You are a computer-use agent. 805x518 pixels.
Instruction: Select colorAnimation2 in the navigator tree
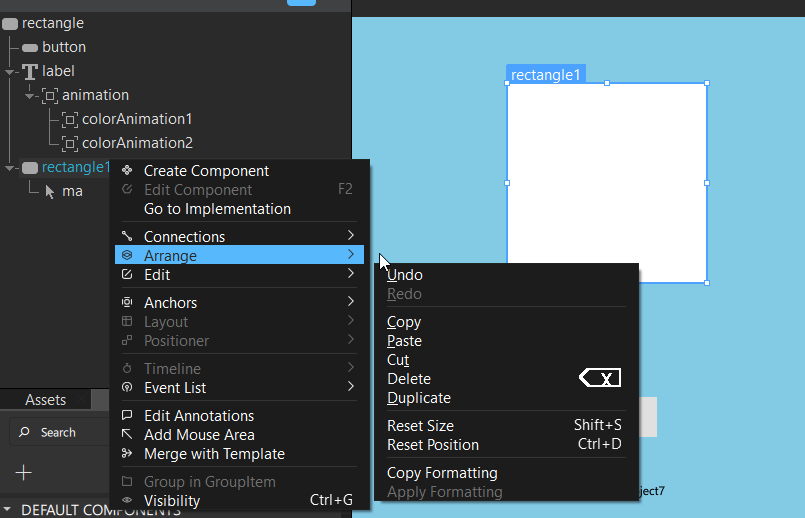[x=137, y=143]
